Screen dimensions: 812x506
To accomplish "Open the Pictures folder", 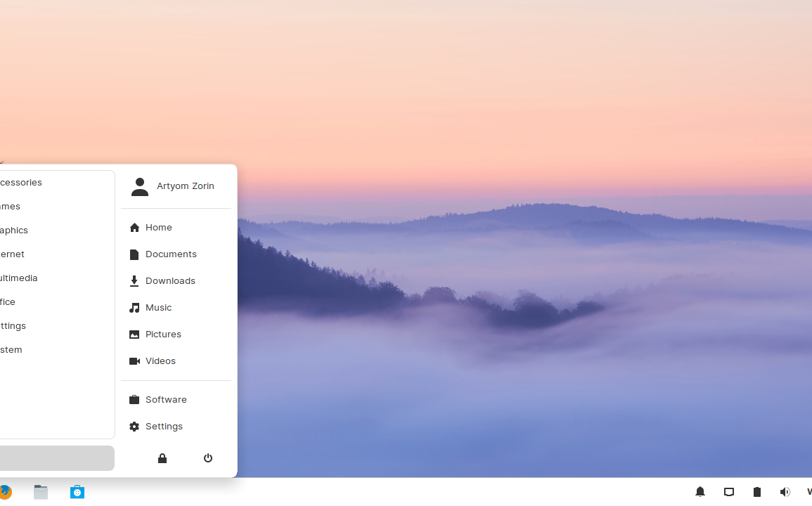I will pos(176,334).
